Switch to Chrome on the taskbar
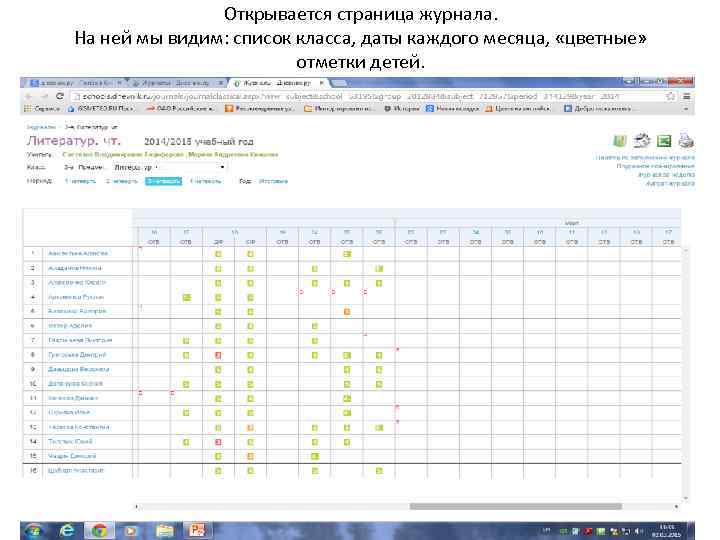This screenshot has width=720, height=540. [99, 530]
